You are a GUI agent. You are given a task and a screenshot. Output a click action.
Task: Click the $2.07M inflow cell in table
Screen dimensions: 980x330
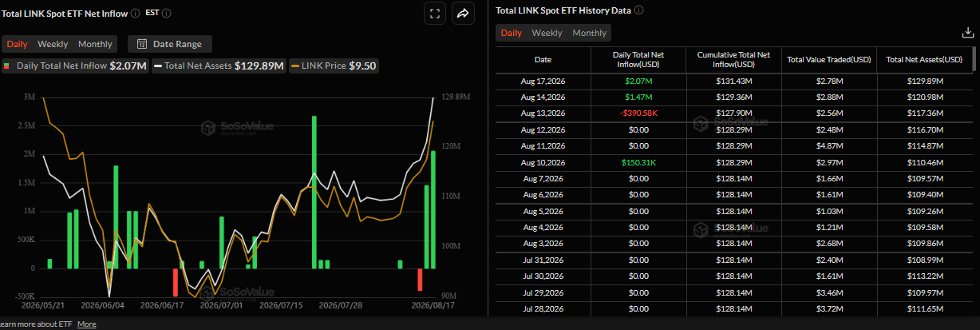[638, 82]
